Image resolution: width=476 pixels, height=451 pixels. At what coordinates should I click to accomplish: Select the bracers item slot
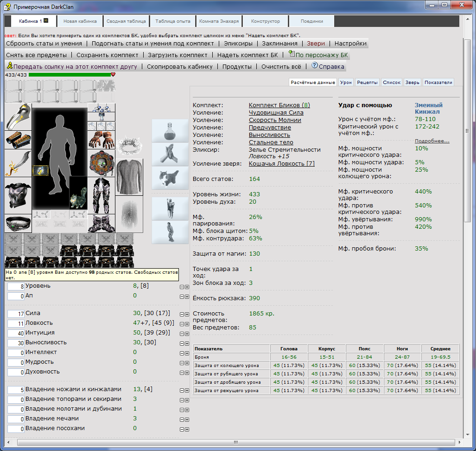tap(18, 140)
